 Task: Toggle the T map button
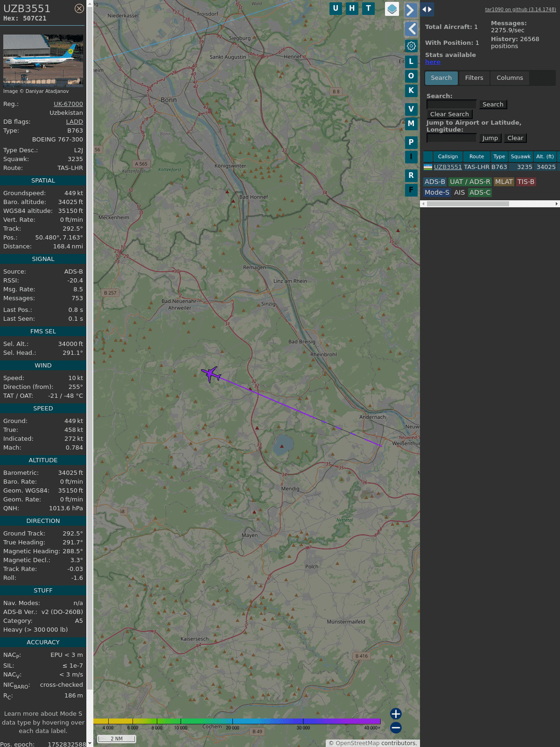tap(368, 8)
